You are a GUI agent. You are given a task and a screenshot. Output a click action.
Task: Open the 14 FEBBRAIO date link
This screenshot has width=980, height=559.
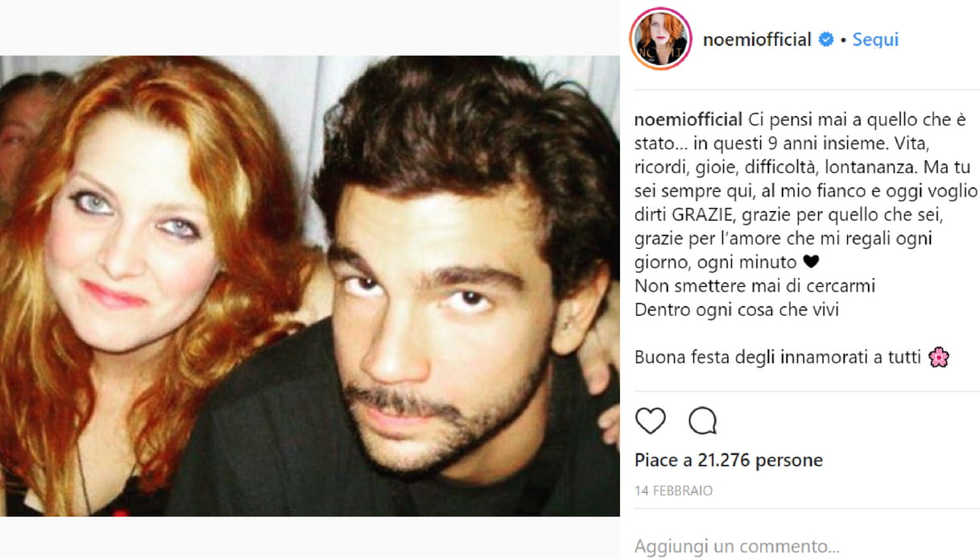pyautogui.click(x=673, y=491)
